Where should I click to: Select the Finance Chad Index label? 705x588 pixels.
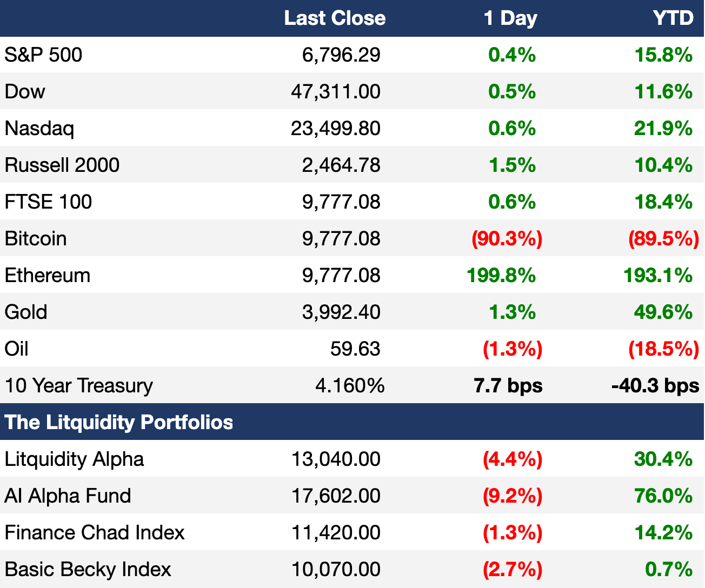95,532
